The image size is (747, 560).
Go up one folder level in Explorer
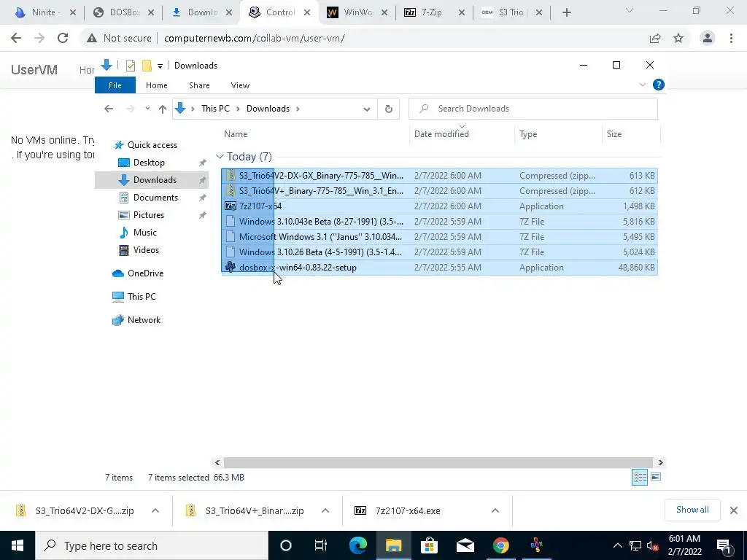[x=163, y=109]
